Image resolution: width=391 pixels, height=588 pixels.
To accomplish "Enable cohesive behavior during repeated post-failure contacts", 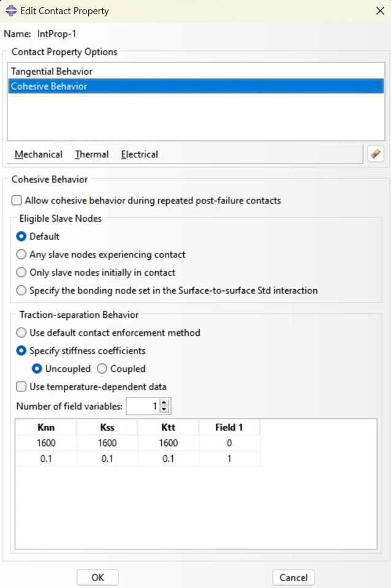I will tap(17, 200).
